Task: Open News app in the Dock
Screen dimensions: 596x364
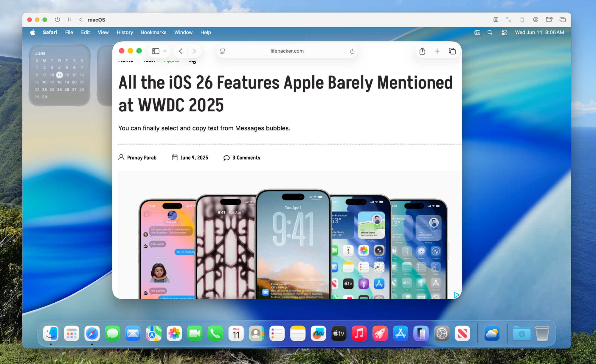Action: click(x=462, y=333)
